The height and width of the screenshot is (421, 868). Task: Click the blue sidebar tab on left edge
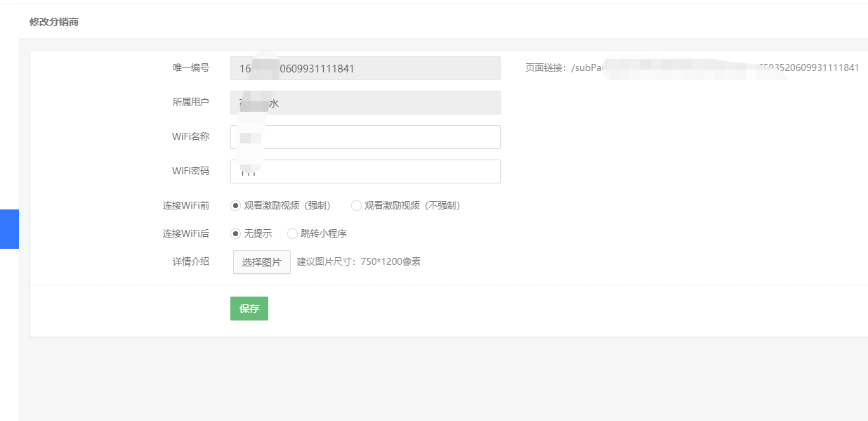tap(9, 229)
